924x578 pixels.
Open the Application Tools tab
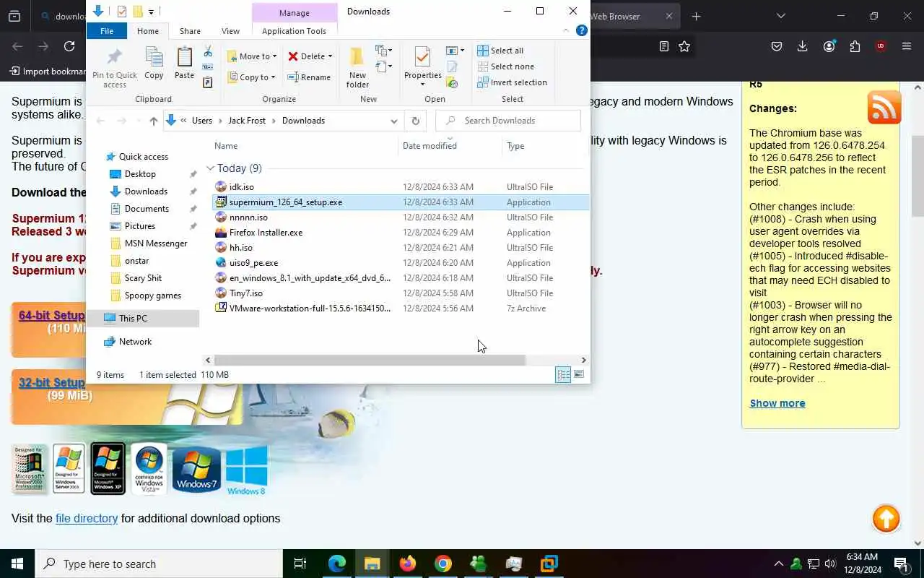294,31
